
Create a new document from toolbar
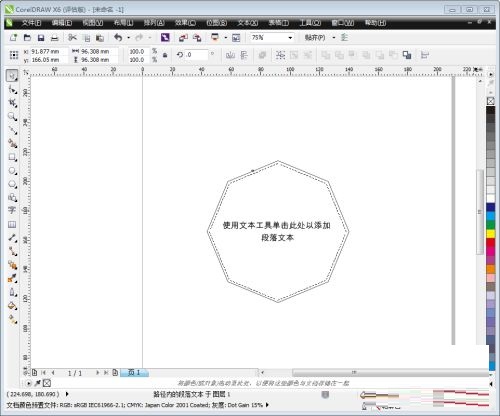point(13,38)
